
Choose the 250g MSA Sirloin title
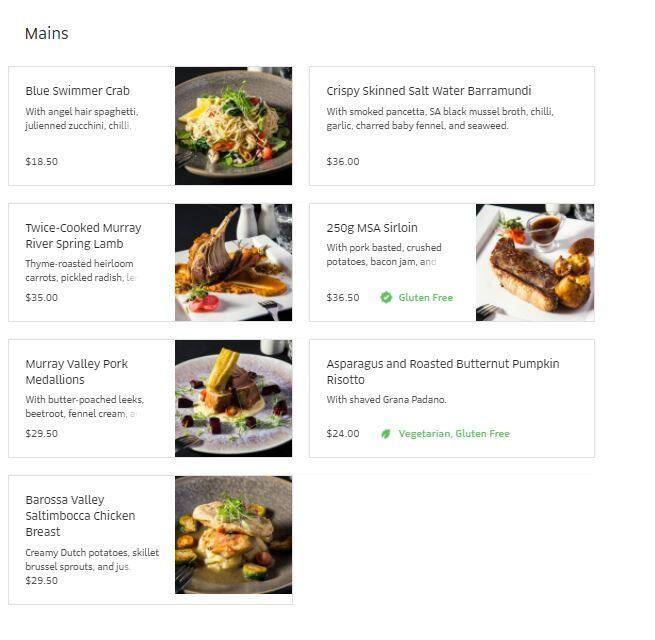[372, 228]
